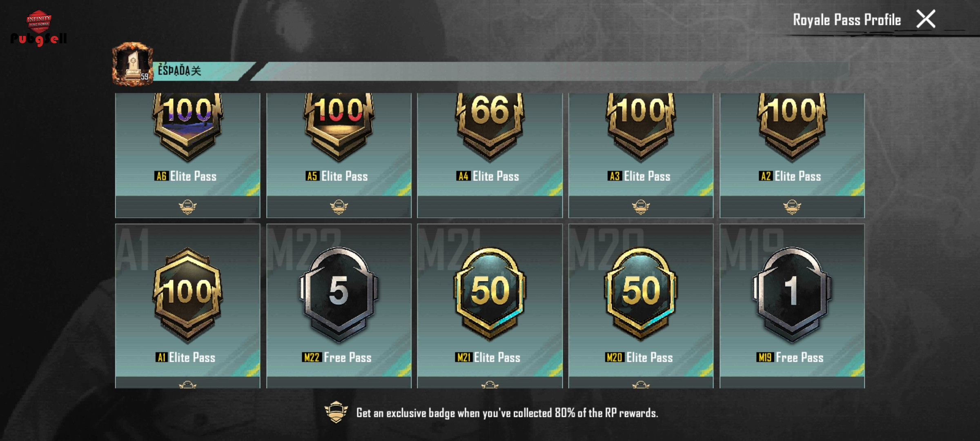Select the A3 Elite Pass badge
980x441 pixels.
[641, 127]
